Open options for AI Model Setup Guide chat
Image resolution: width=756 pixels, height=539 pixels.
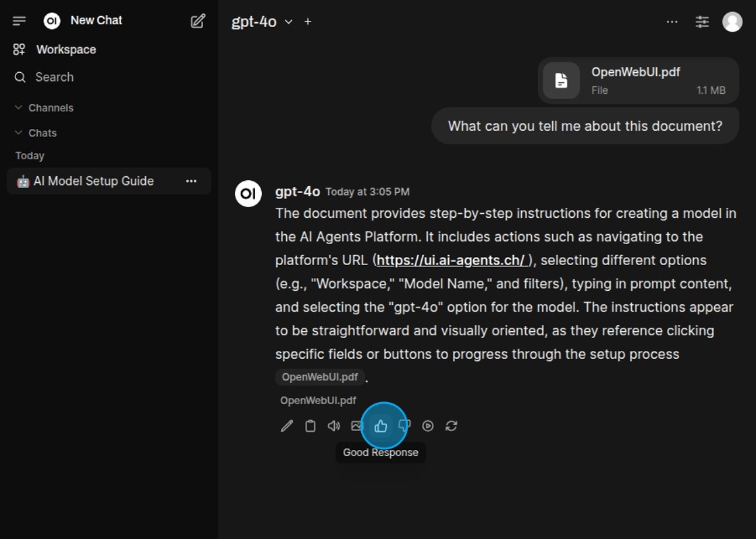[x=191, y=181]
